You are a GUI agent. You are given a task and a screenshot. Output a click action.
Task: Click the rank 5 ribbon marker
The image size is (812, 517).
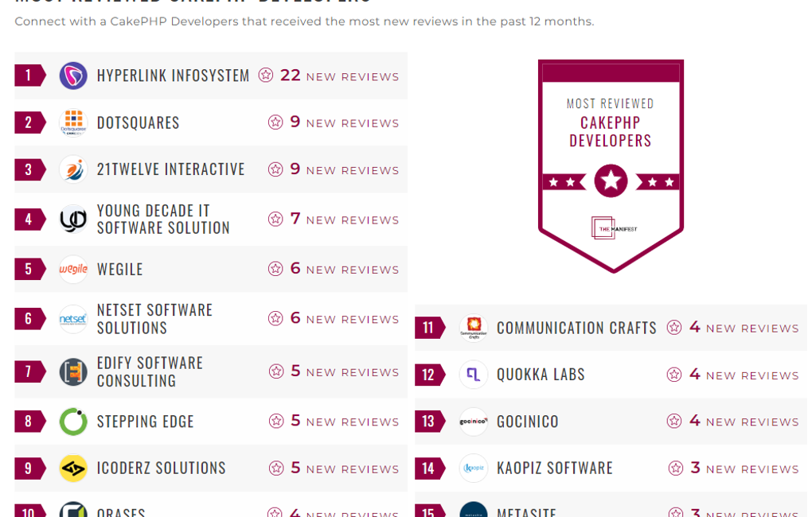[x=29, y=269]
